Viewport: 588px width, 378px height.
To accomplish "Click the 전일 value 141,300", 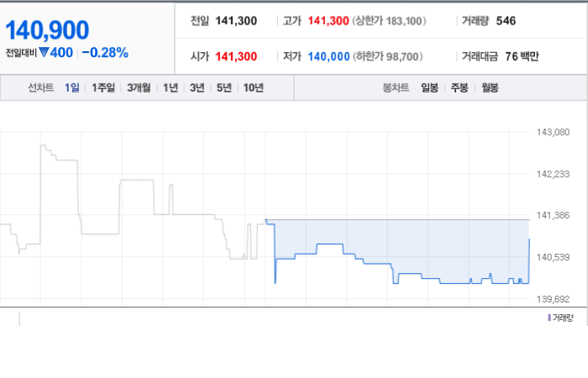I will pyautogui.click(x=236, y=21).
